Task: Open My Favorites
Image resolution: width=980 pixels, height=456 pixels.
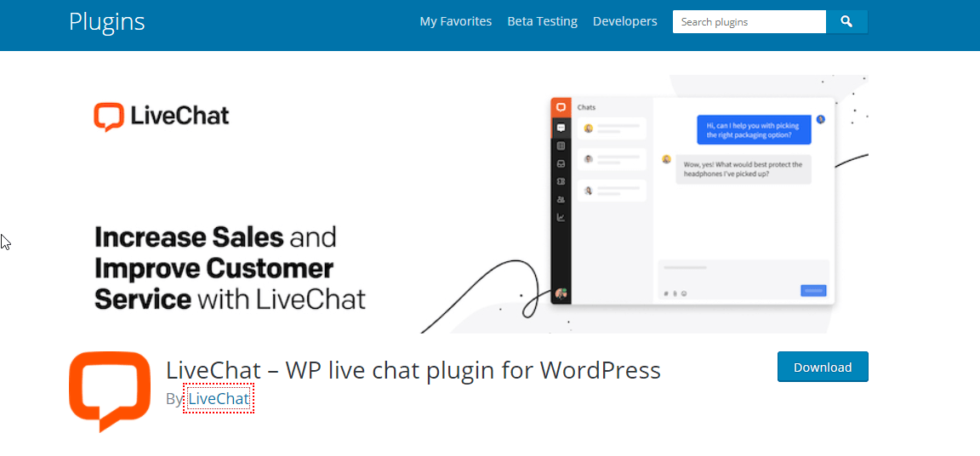Action: [456, 21]
